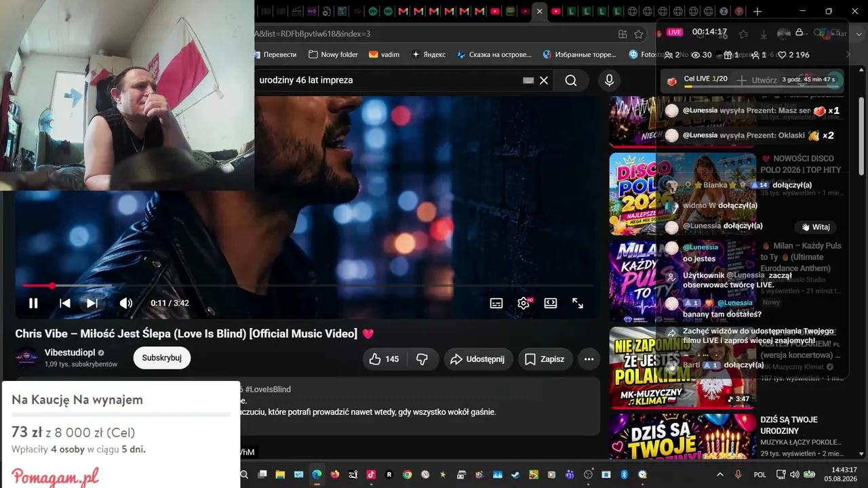
Task: Enter fullscreen on the video player
Action: 578,303
